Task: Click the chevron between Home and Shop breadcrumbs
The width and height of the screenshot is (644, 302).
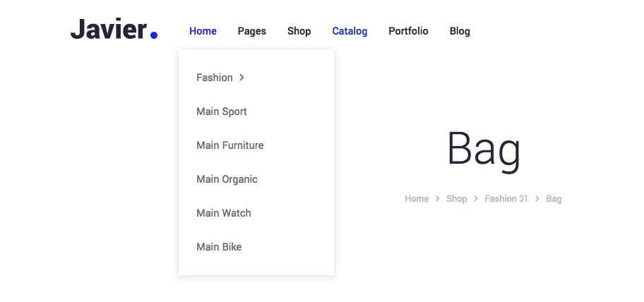Action: 438,199
